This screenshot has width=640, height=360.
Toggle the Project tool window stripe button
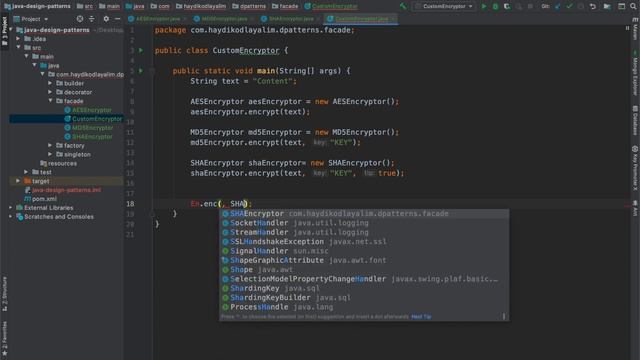(x=4, y=32)
